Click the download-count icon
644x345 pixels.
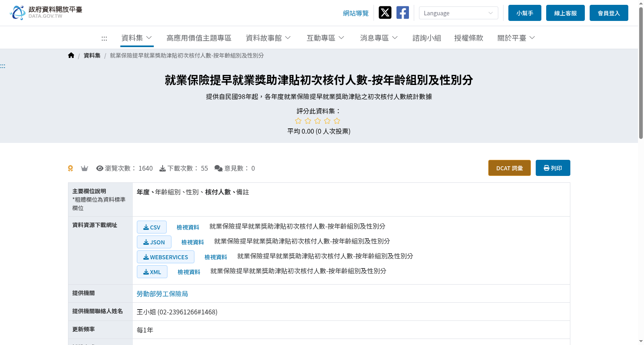coord(163,168)
